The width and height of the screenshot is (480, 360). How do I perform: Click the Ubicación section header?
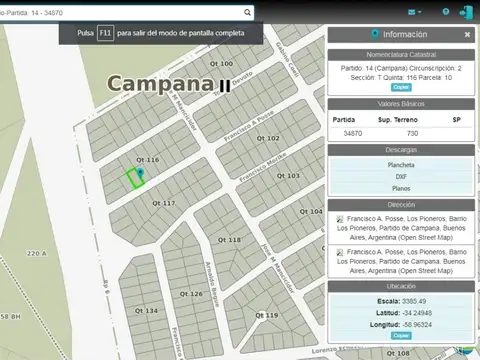(401, 286)
